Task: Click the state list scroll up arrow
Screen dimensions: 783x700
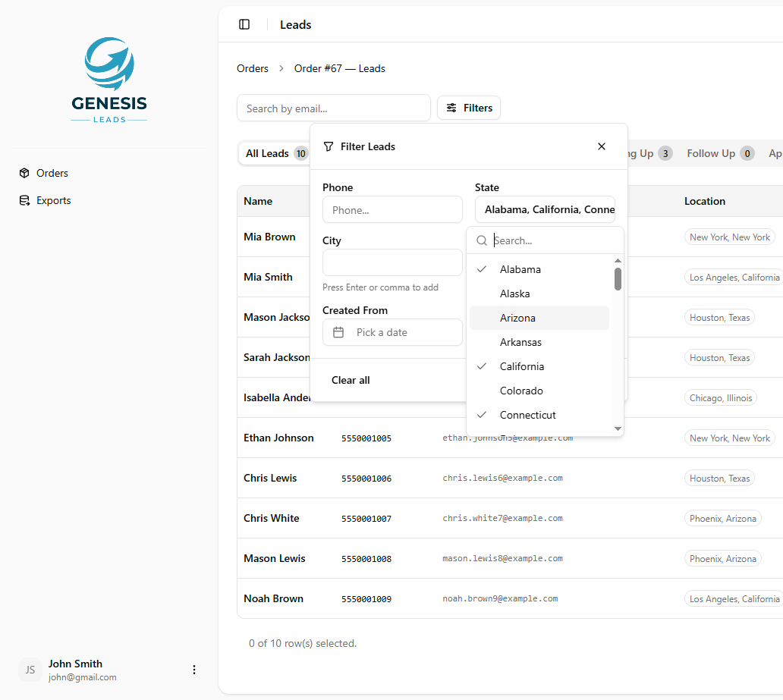Action: [618, 261]
